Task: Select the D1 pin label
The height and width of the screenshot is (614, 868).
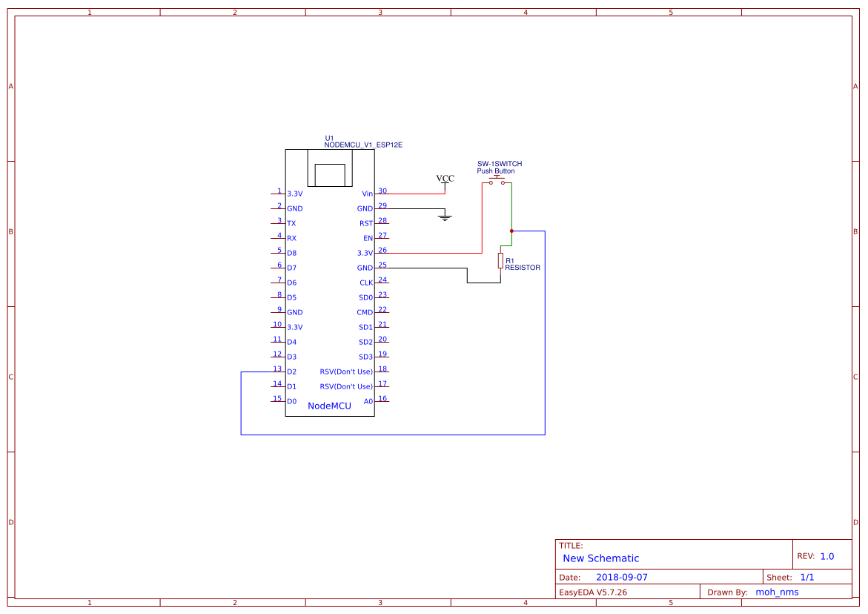Action: (292, 387)
